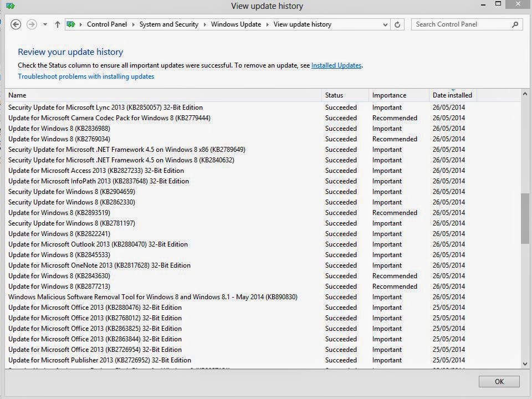Open the Control Panel breadcrumb
The height and width of the screenshot is (399, 532).
tap(107, 24)
